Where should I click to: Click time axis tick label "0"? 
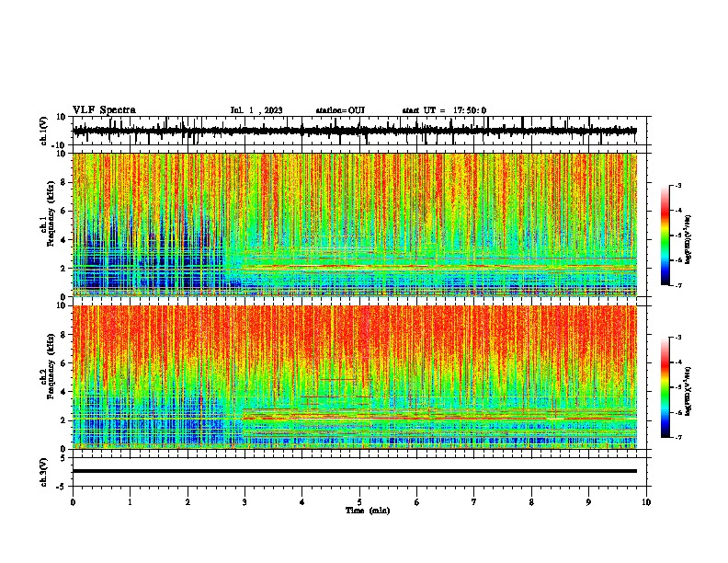point(73,502)
